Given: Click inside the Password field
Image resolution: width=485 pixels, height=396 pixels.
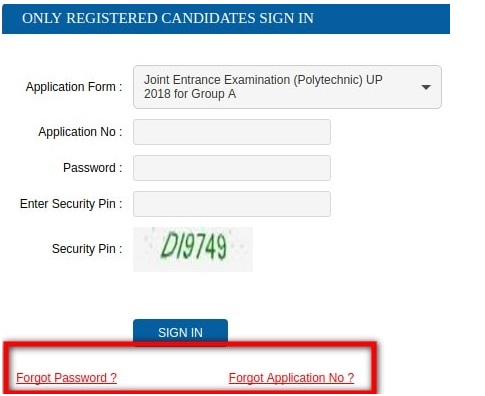Looking at the screenshot, I should point(232,168).
